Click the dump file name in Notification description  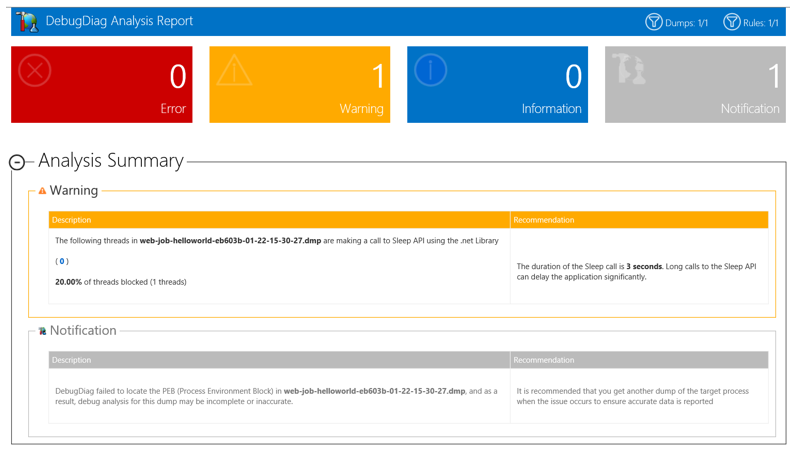[x=374, y=391]
